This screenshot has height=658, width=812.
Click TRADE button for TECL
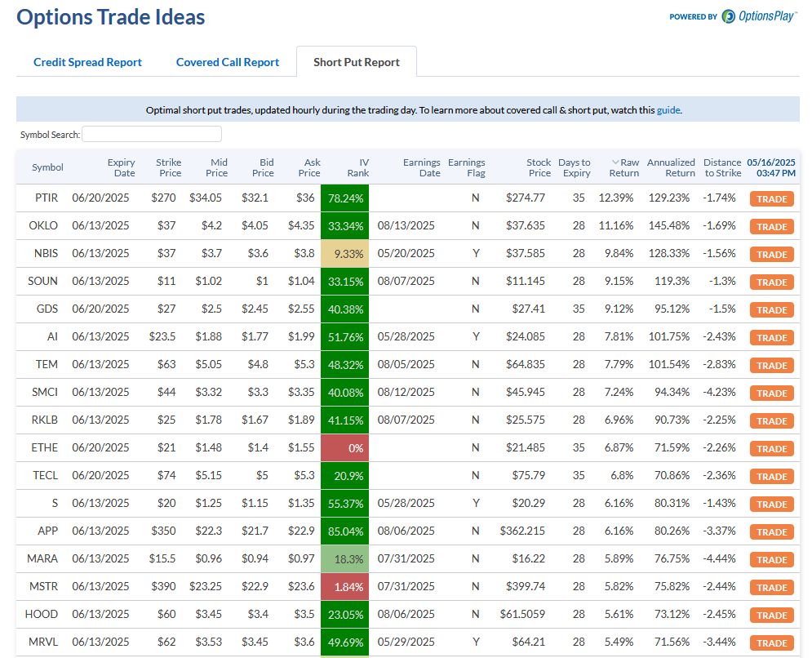coord(772,477)
